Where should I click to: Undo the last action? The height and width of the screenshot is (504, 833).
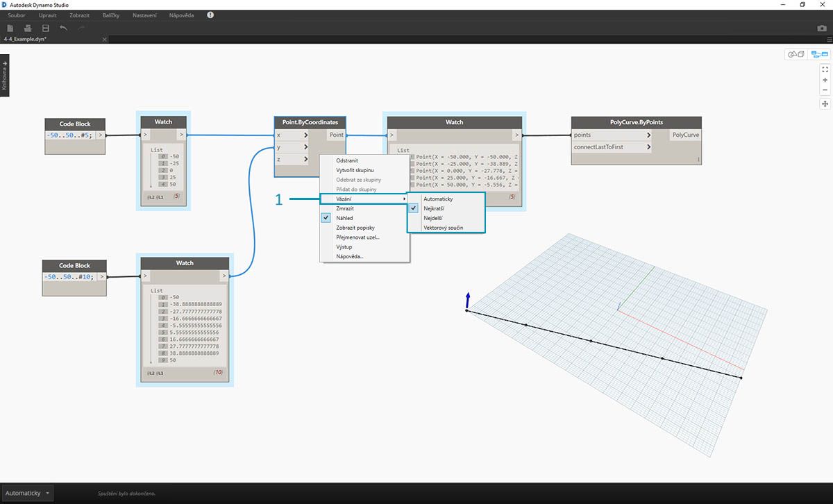click(x=64, y=28)
